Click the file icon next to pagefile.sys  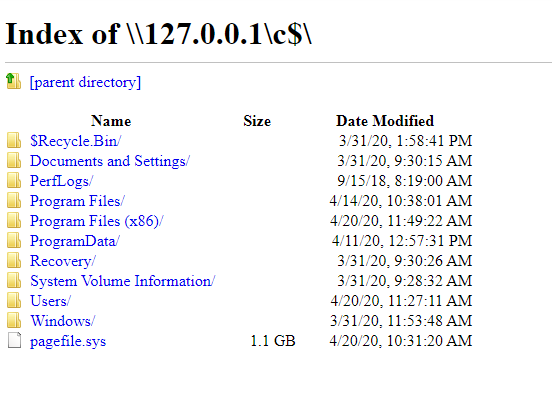(x=14, y=341)
